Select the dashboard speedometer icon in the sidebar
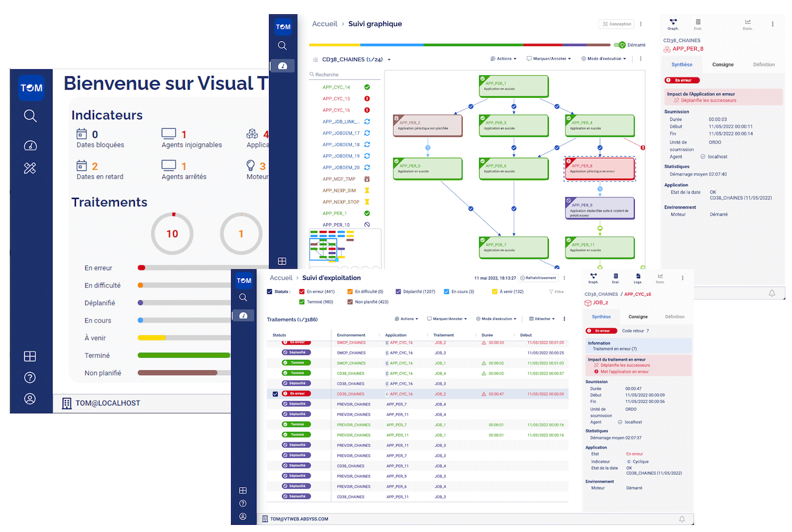 pyautogui.click(x=30, y=145)
